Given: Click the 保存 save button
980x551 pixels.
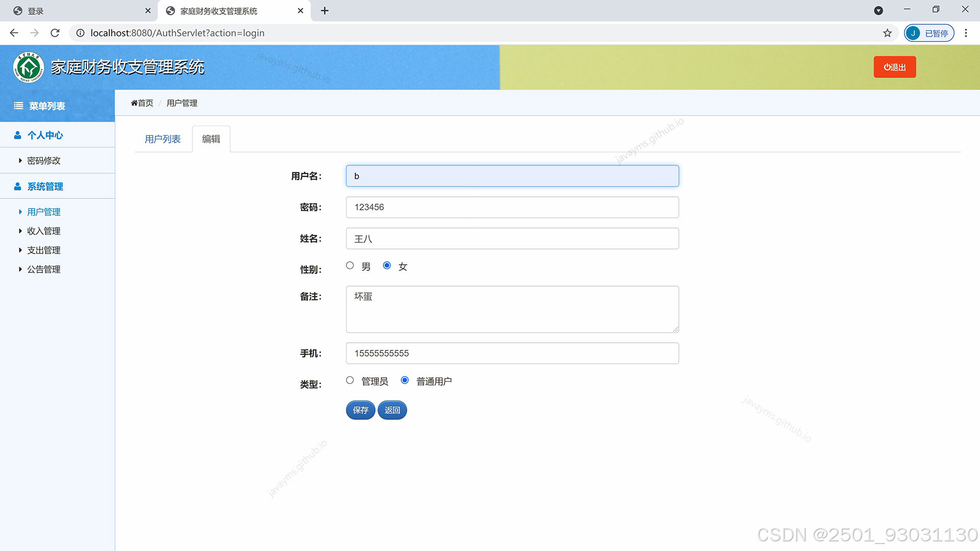Looking at the screenshot, I should click(360, 410).
